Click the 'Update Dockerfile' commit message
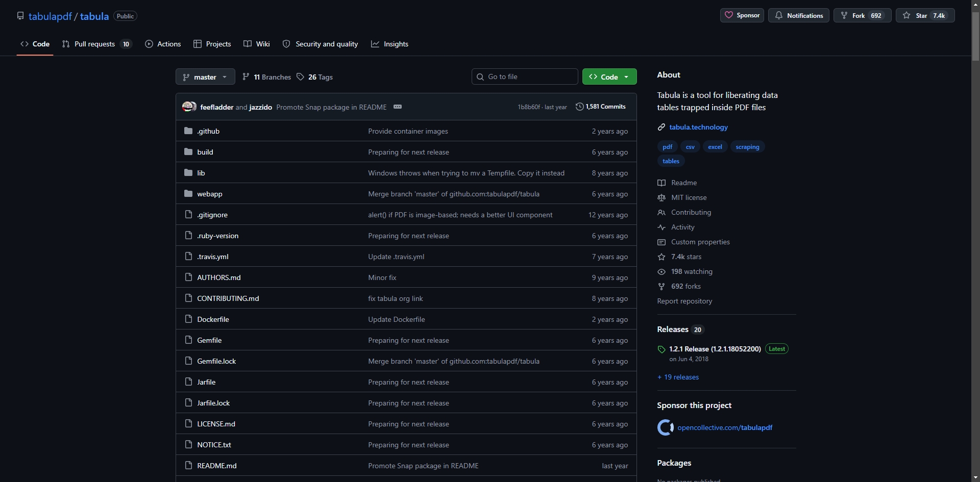Image resolution: width=980 pixels, height=482 pixels. coord(397,319)
